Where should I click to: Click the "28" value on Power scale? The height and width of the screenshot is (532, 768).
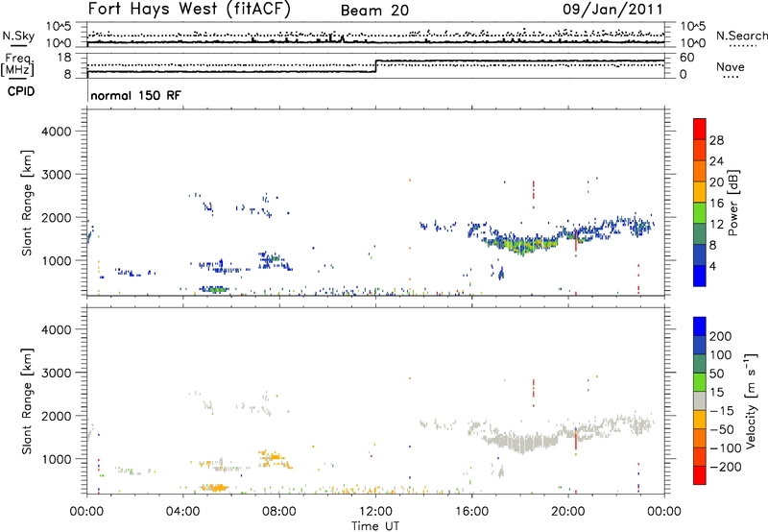716,140
